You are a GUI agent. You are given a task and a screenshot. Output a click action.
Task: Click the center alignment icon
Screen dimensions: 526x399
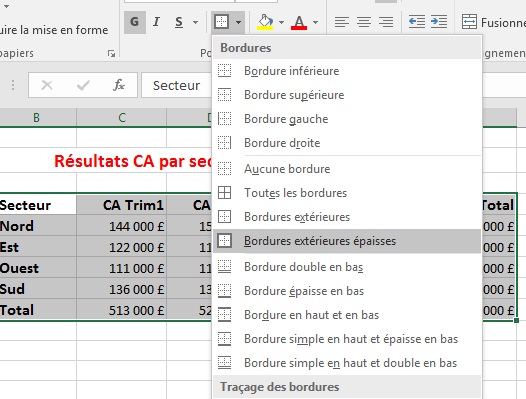click(x=364, y=22)
